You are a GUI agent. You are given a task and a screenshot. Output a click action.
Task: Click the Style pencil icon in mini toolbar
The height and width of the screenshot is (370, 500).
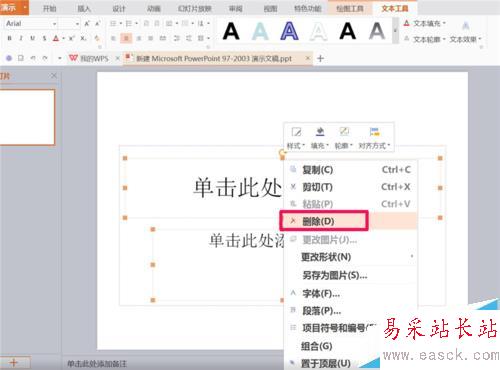[296, 132]
